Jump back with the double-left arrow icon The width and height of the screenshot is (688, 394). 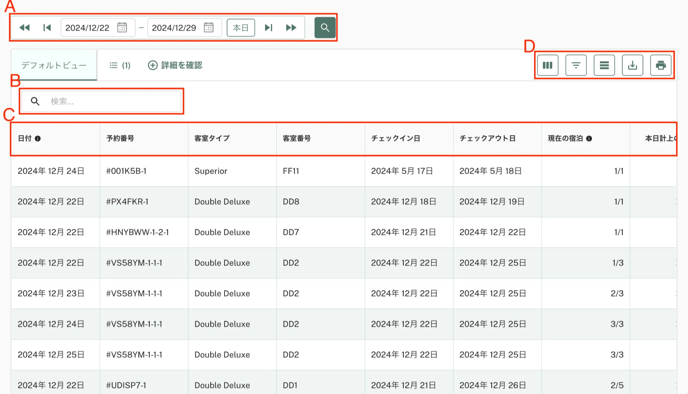coord(25,28)
